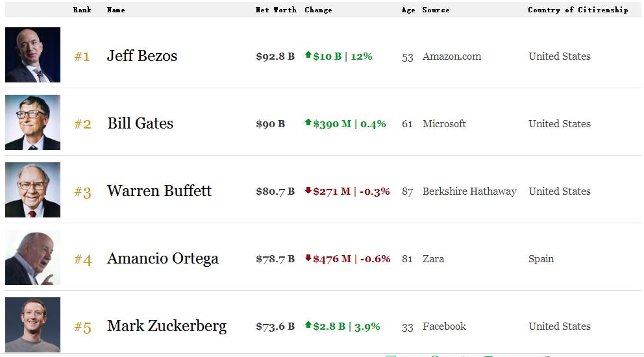Viewport: 644px width, 357px height.
Task: Click the red down arrow in Warren Buffett's row
Action: click(x=308, y=190)
